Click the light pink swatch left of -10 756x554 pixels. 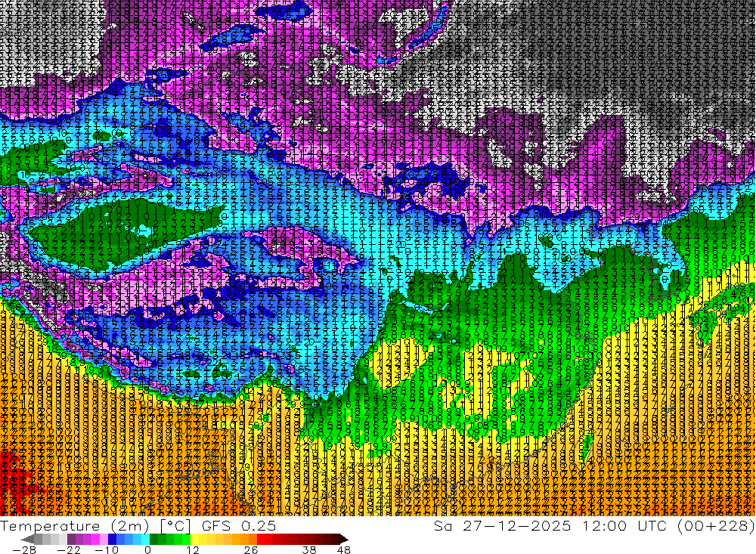[x=104, y=539]
